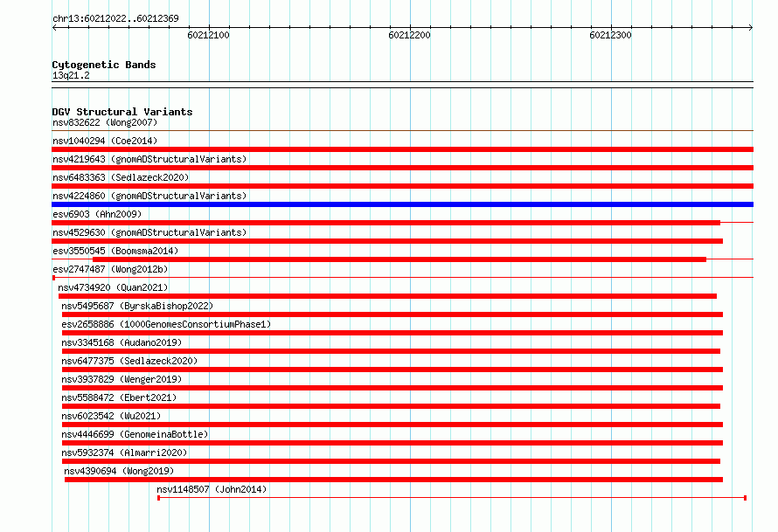
Task: Select the thin brown line of nsv832622
Action: [402, 131]
